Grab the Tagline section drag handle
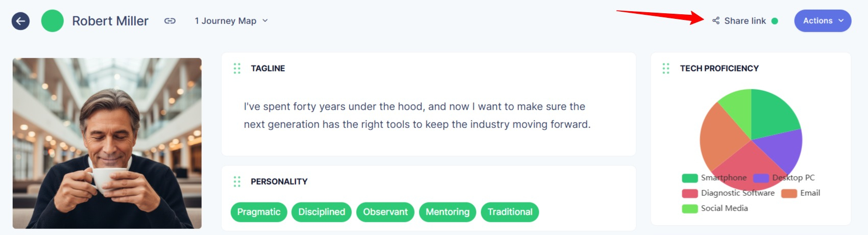 click(237, 68)
